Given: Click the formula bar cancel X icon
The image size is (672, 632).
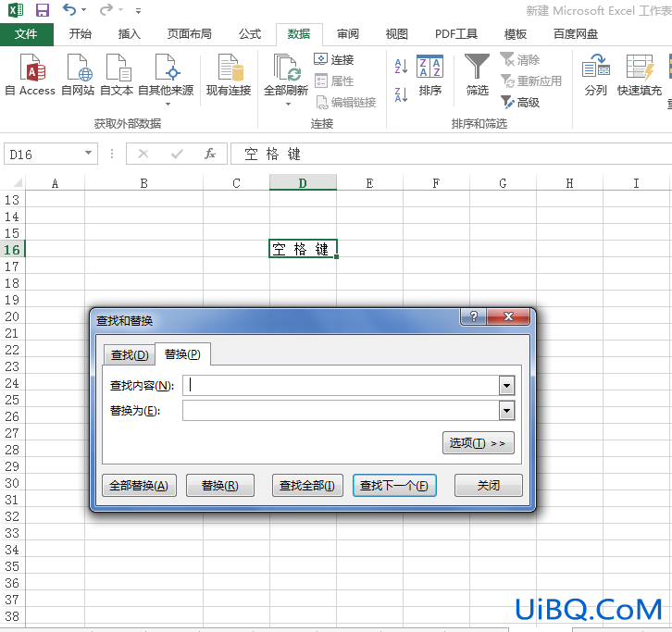Looking at the screenshot, I should pos(143,154).
